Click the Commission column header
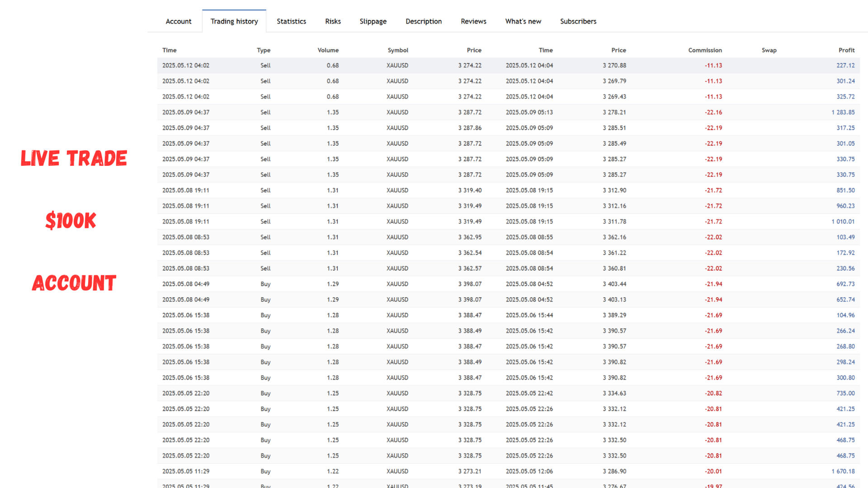This screenshot has height=488, width=868. (705, 50)
